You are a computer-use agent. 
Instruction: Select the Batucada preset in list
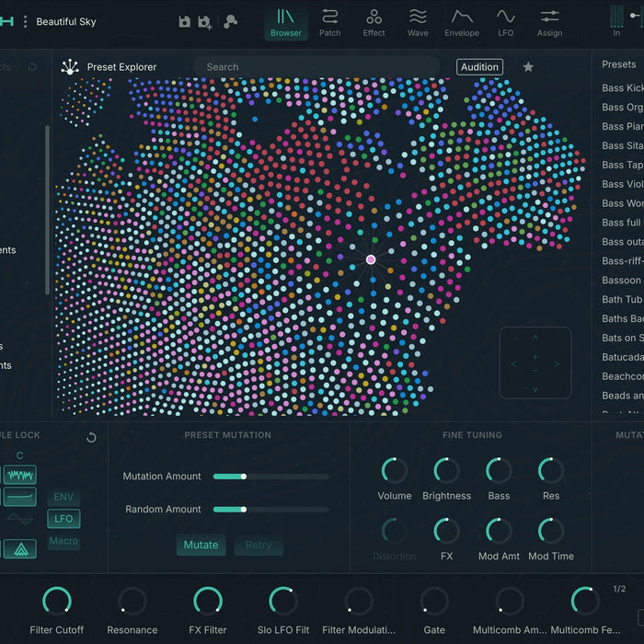(x=623, y=357)
